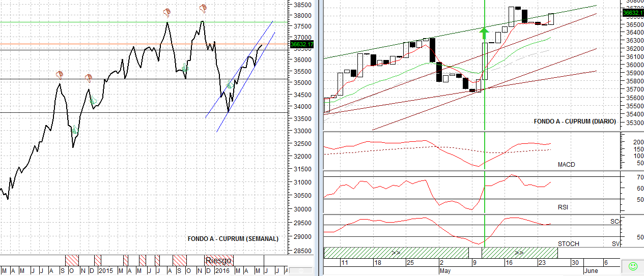644x276 pixels.
Task: Select the MACD indicator label
Action: (566, 165)
